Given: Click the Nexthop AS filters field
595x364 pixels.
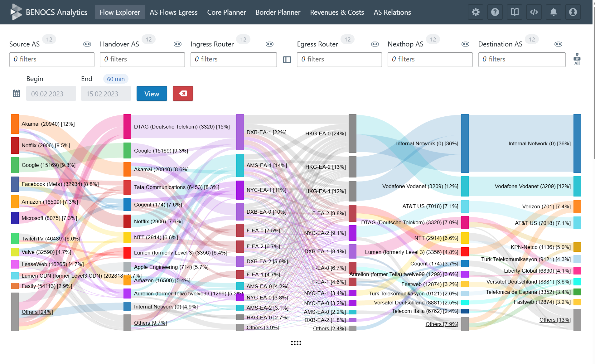Looking at the screenshot, I should point(430,59).
